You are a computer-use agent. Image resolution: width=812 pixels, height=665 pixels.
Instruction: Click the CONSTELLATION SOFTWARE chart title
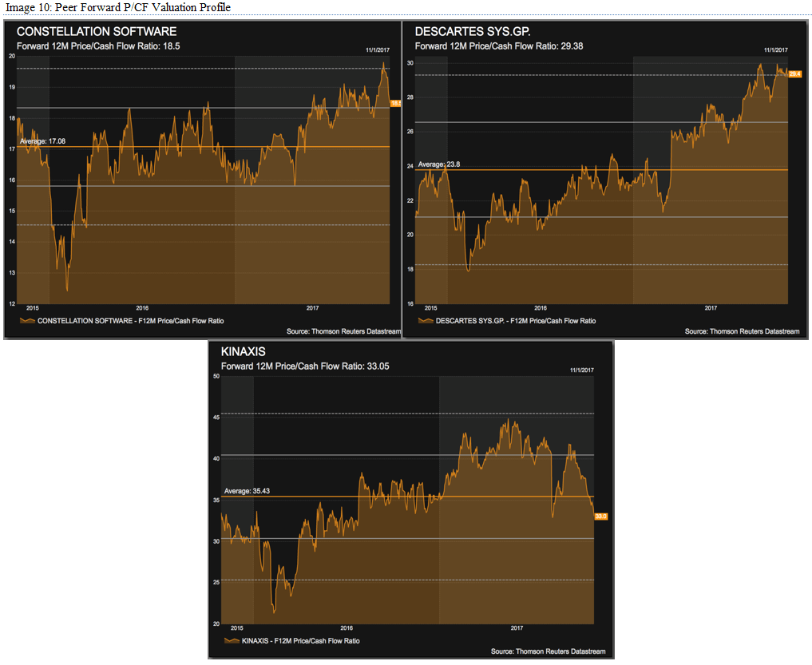97,32
